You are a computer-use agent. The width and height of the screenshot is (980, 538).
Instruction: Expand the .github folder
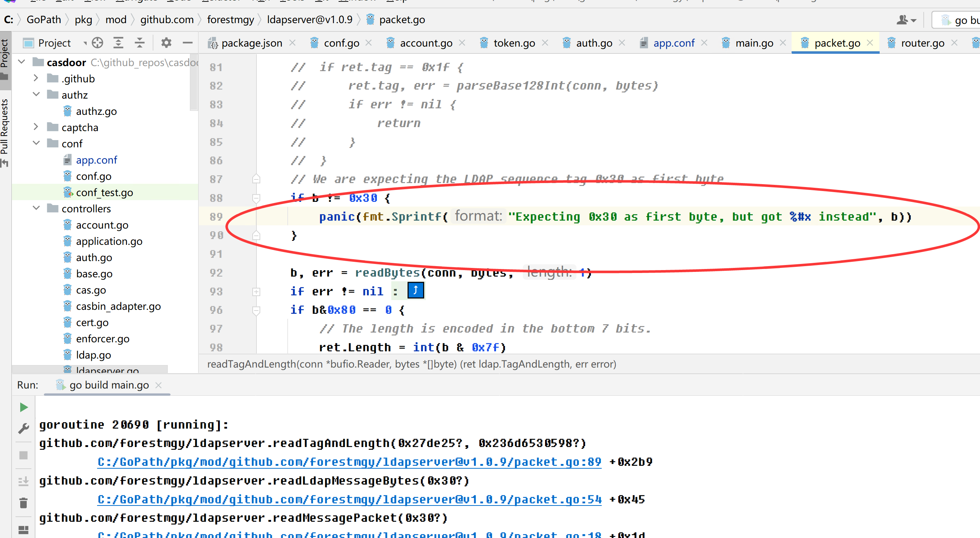coord(36,78)
